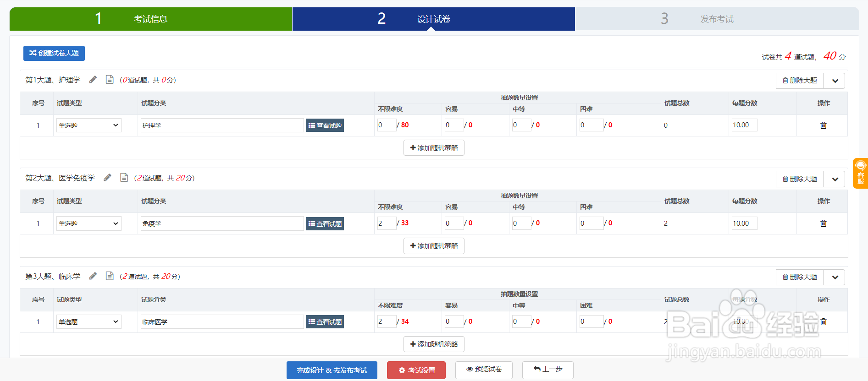Open question type dropdown in 临床医学 row
868x381 pixels.
(x=88, y=321)
